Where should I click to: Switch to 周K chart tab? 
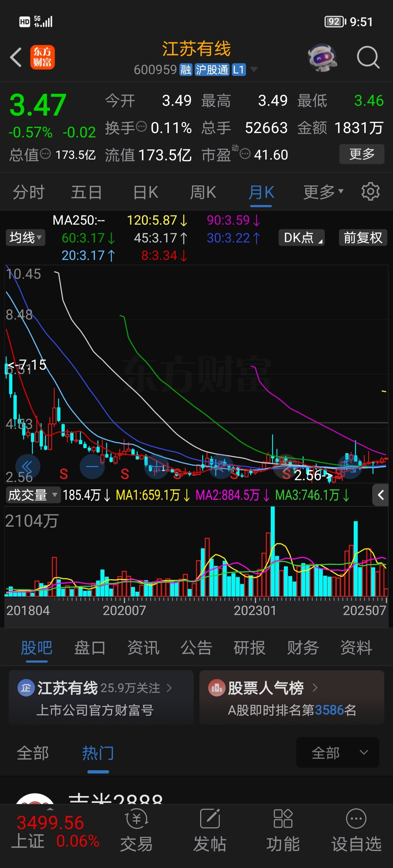tap(203, 192)
